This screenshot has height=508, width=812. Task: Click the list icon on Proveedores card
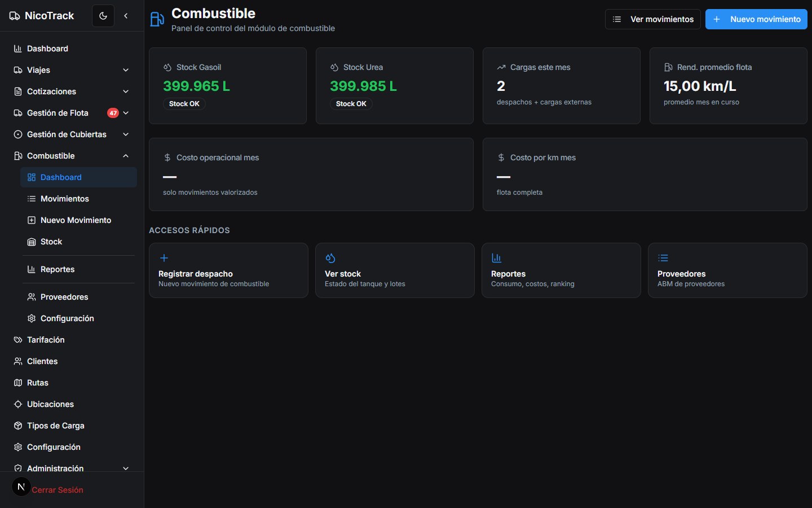pyautogui.click(x=663, y=258)
